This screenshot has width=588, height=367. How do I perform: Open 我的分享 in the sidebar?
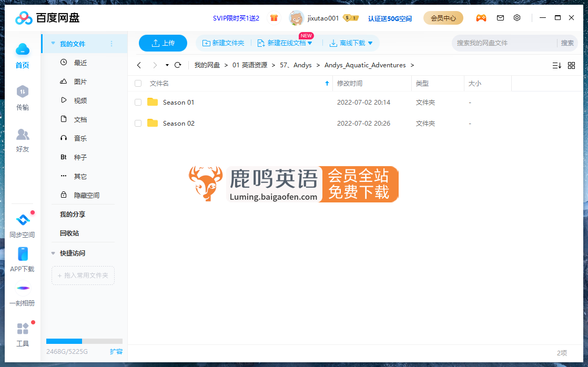[73, 214]
